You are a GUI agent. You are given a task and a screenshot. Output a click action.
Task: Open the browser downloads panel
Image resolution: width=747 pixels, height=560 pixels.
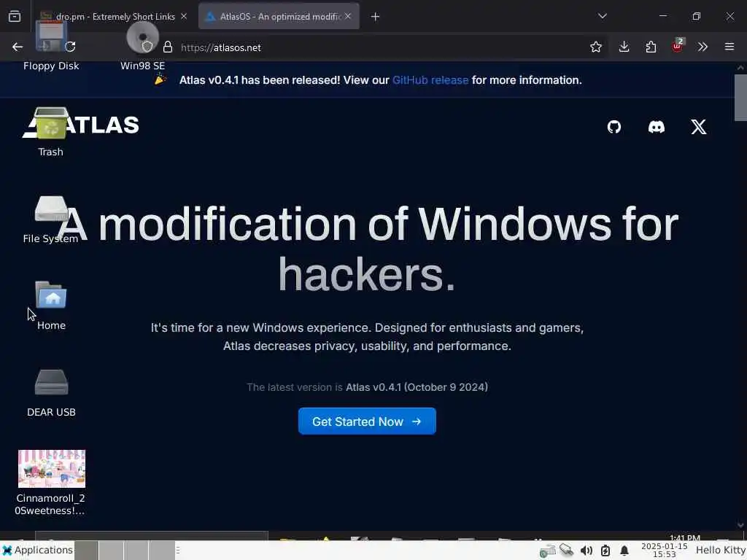tap(624, 47)
